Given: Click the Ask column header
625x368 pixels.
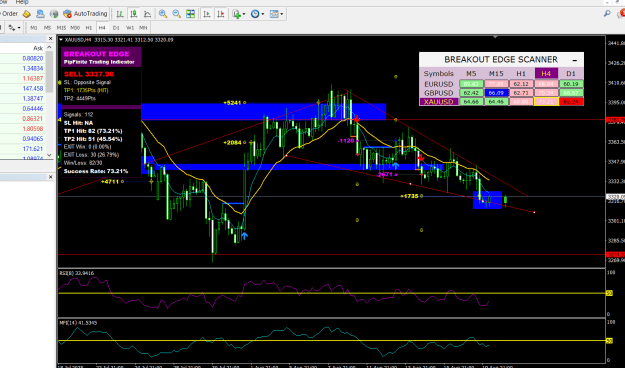Looking at the screenshot, I should click(x=38, y=48).
